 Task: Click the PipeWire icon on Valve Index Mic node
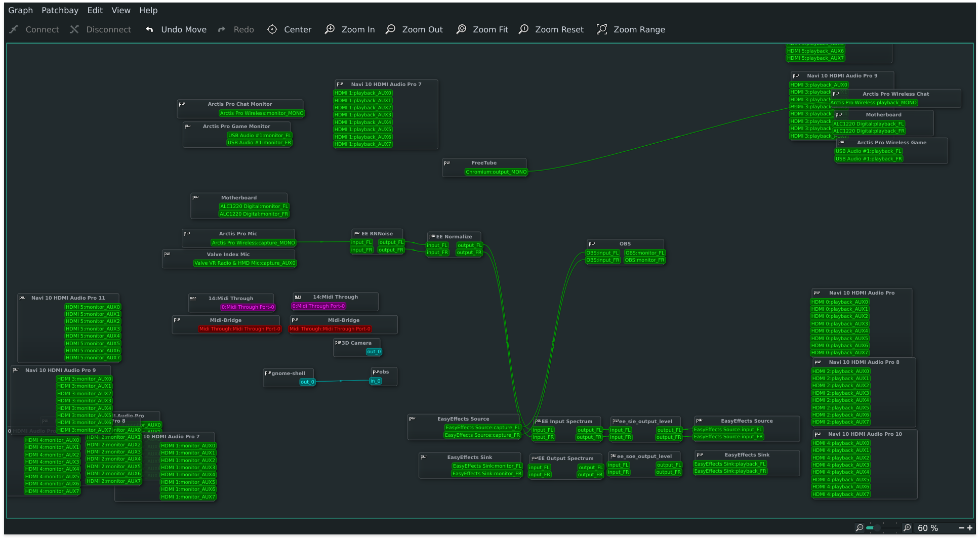(x=167, y=254)
